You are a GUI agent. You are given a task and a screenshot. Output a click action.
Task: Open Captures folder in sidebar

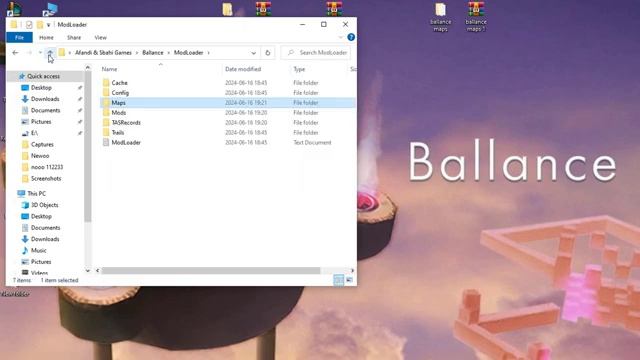click(42, 144)
